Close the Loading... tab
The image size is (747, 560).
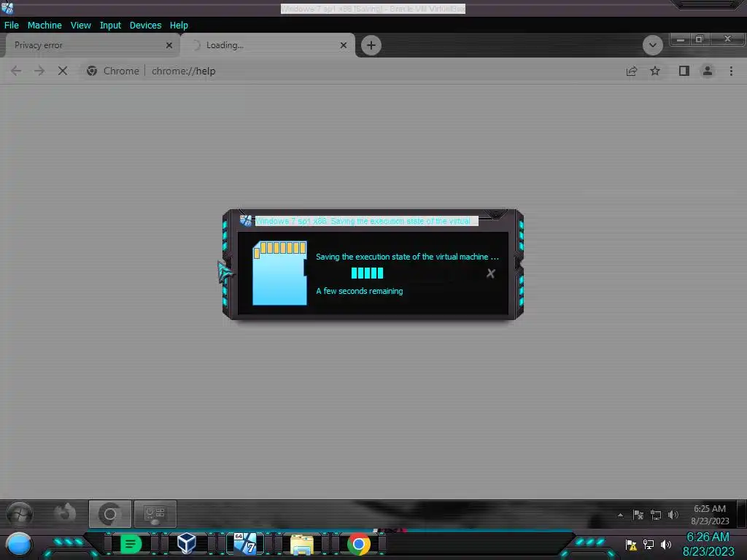tap(344, 45)
